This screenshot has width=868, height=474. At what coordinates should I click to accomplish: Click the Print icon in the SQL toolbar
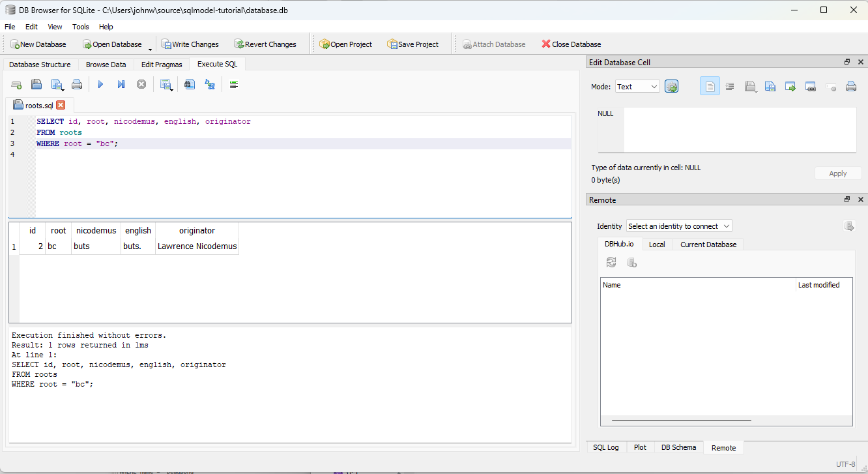tap(77, 84)
